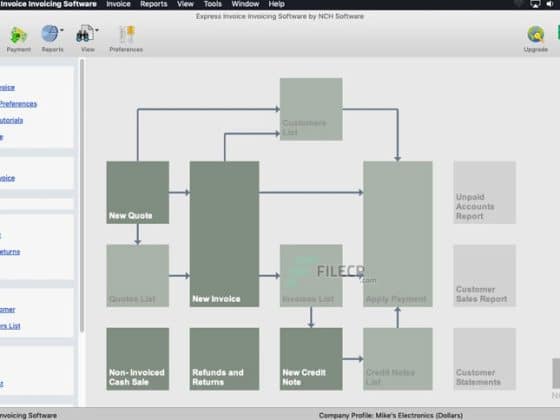Open the View menu in menu bar
This screenshot has height=420, width=560.
[x=185, y=4]
